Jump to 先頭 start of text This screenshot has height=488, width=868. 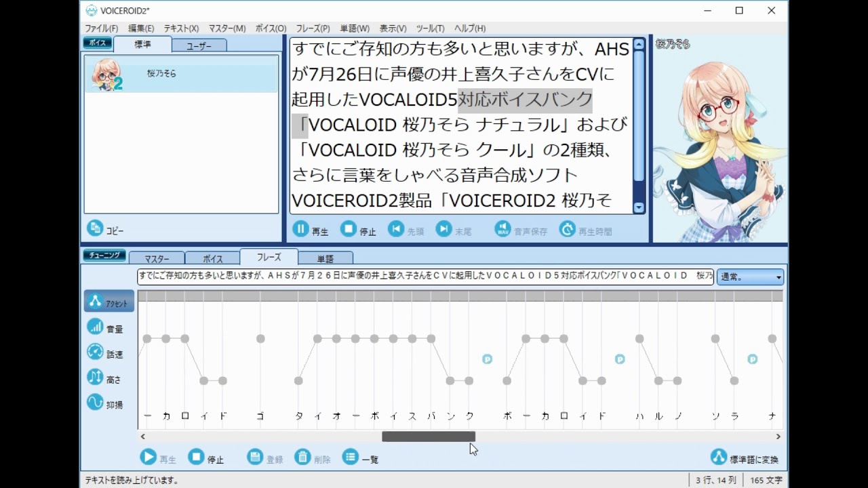(396, 229)
